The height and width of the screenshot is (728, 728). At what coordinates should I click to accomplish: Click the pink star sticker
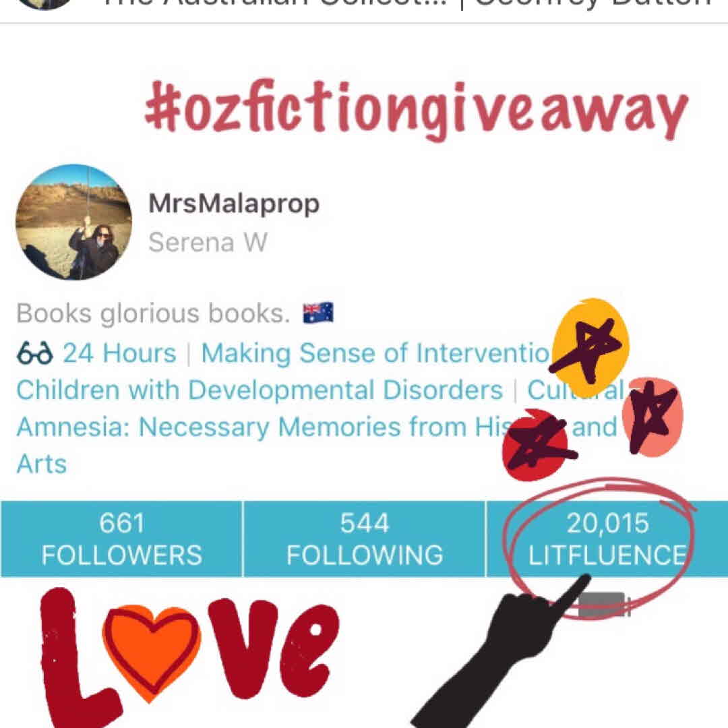tap(653, 417)
